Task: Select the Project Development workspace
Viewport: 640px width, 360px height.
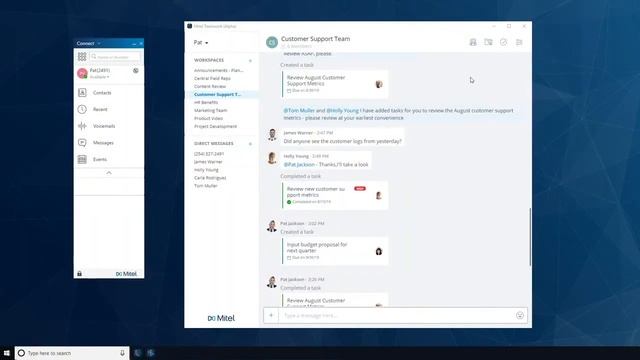Action: (215, 127)
